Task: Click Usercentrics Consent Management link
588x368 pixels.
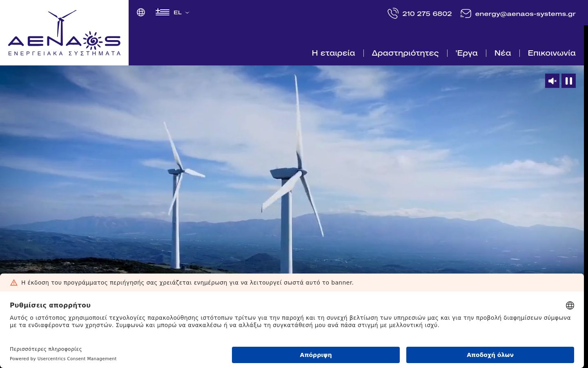Action: (77, 359)
